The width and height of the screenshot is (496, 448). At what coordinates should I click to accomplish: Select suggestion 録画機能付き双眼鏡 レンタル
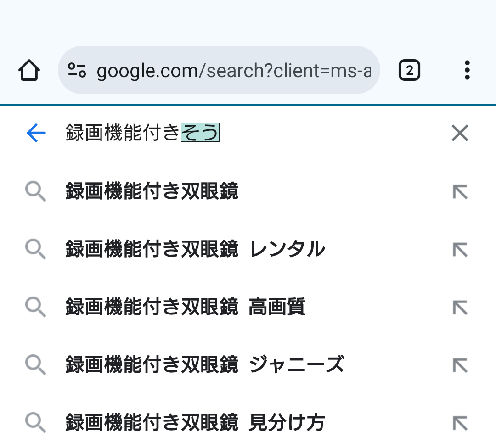click(195, 249)
